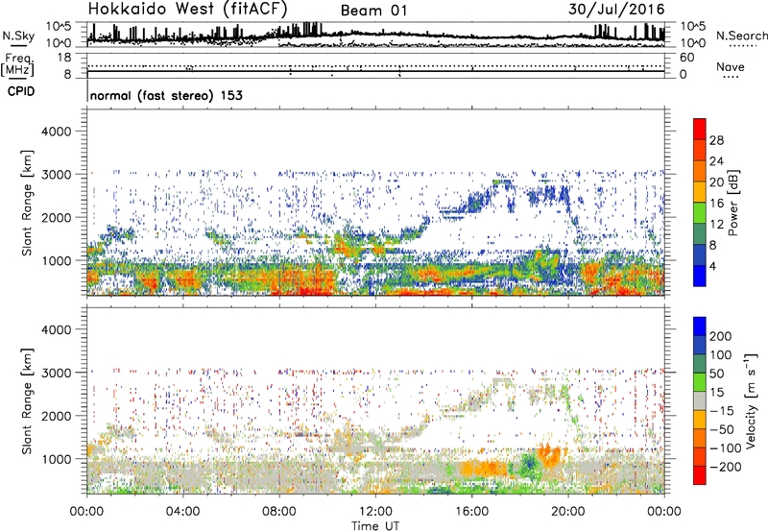Click the '08:00' time axis tick
Screen dimensions: 768x532
point(279,512)
